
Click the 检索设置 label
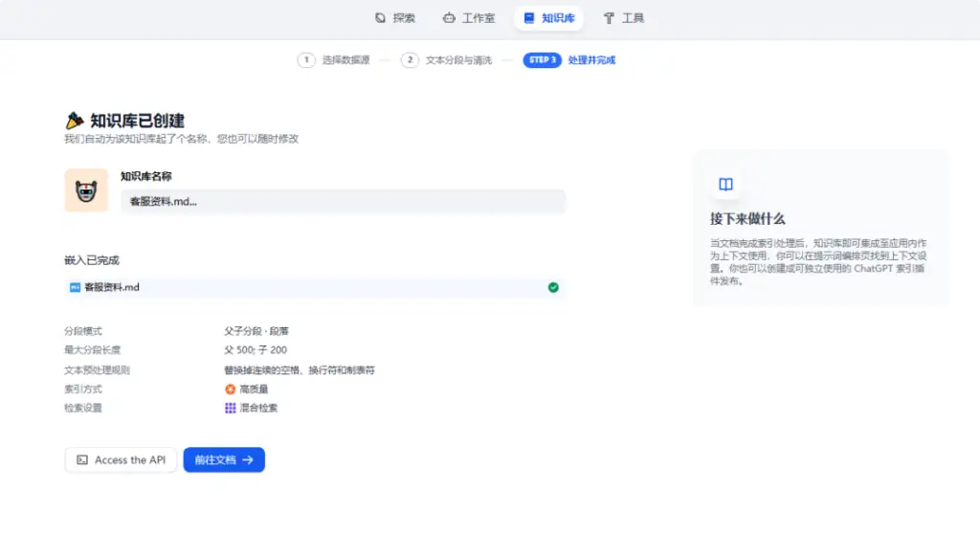click(x=82, y=408)
